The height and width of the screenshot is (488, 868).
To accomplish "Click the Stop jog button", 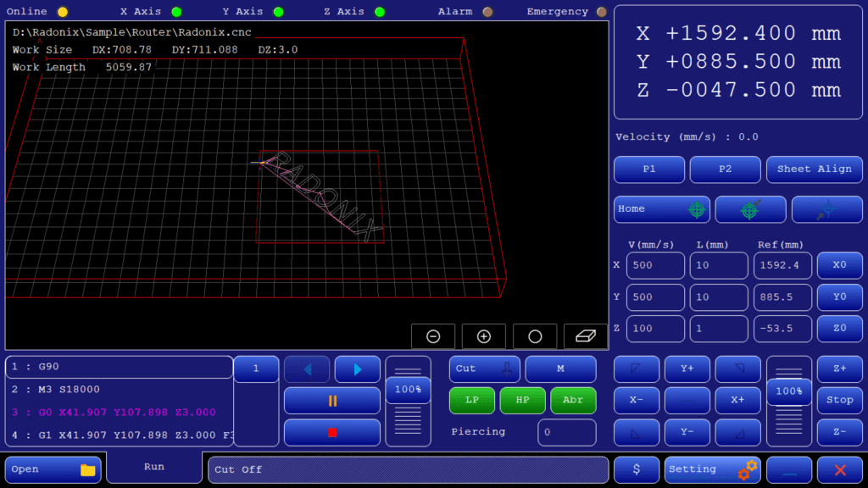I will 840,401.
